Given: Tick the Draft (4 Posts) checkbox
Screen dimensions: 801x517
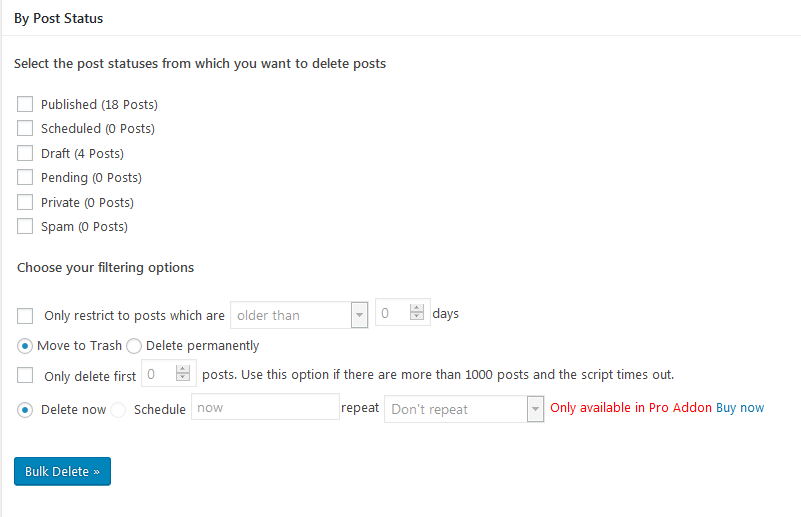Looking at the screenshot, I should pyautogui.click(x=25, y=153).
